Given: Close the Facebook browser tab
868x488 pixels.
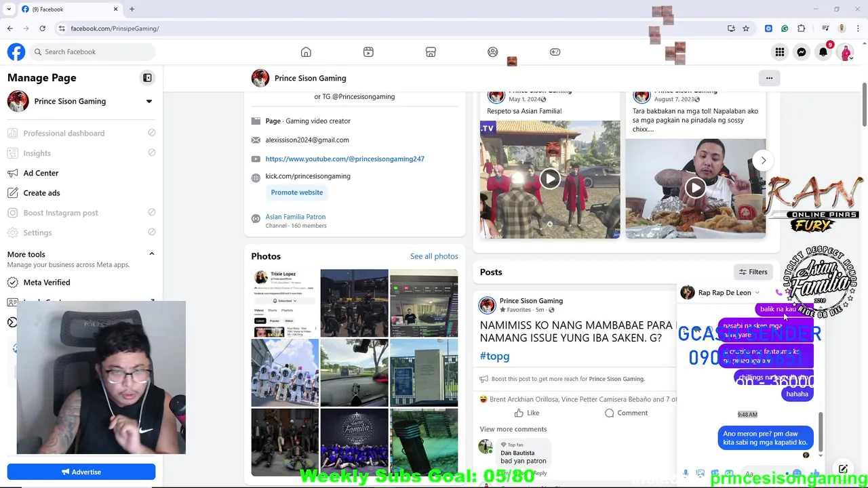Looking at the screenshot, I should [115, 9].
